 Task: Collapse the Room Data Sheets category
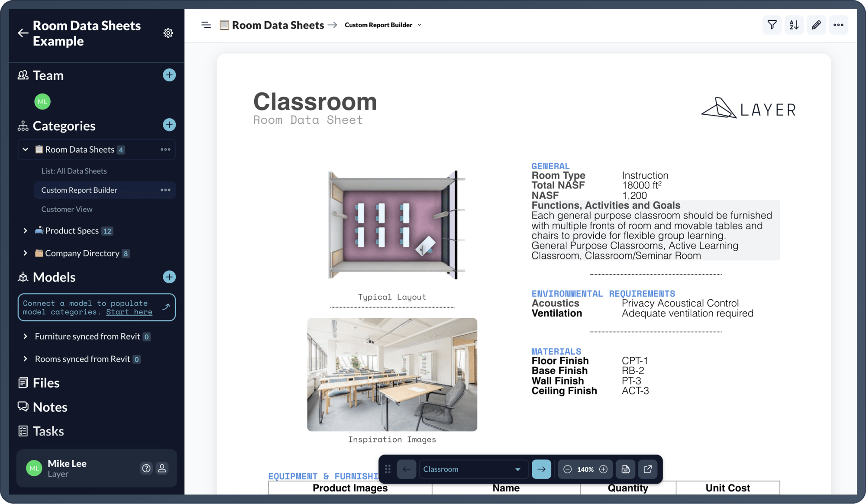tap(26, 149)
